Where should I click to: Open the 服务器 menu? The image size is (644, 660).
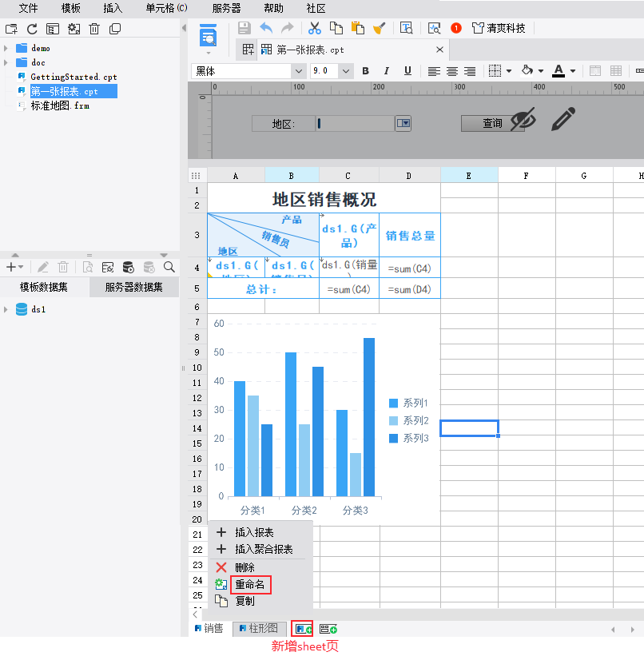226,9
